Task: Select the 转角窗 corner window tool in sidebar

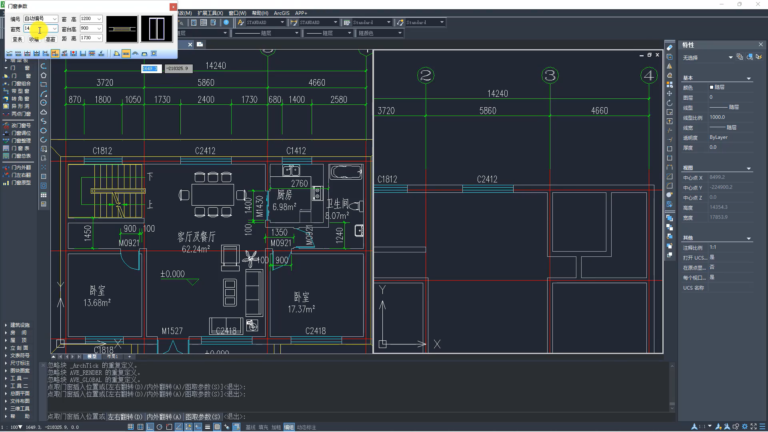Action: point(16,98)
